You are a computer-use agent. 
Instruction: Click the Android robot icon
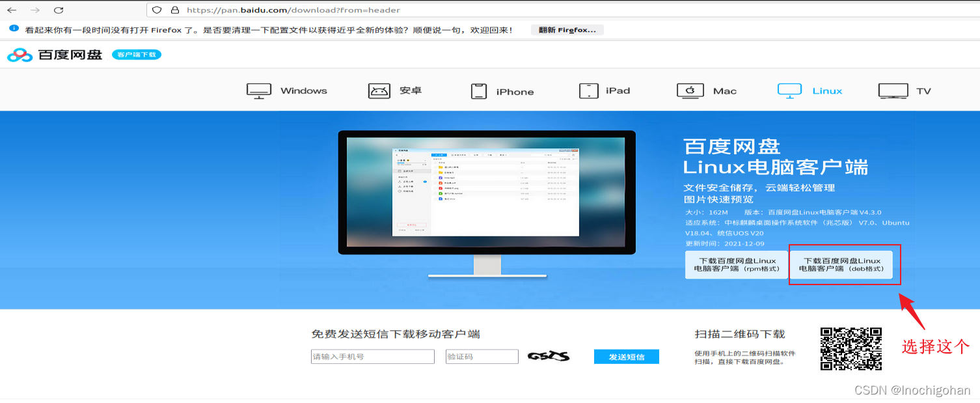(379, 91)
